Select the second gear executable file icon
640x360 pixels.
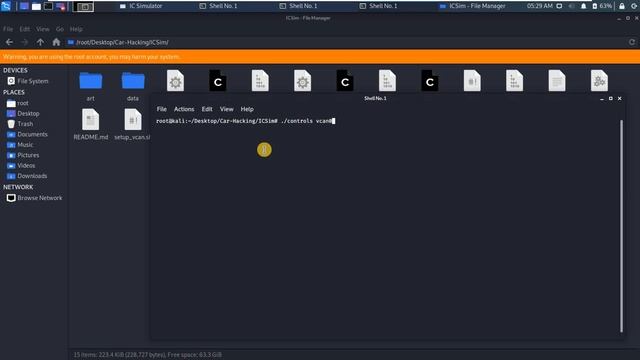point(302,81)
